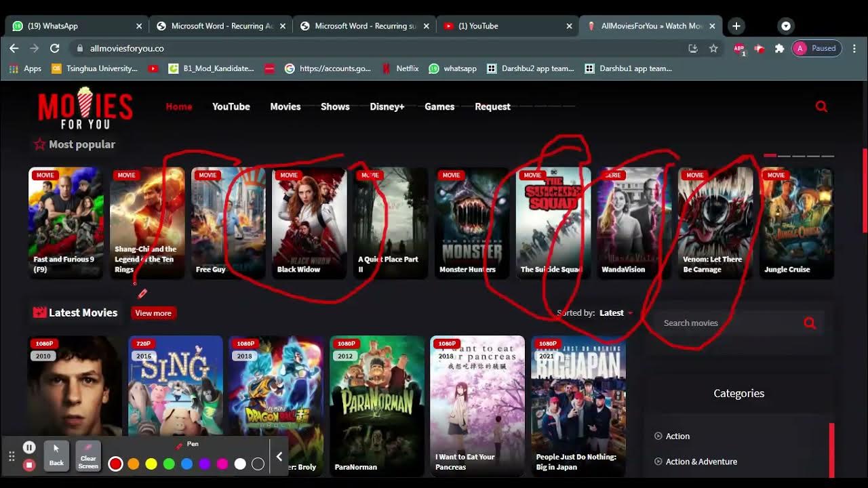Open the Disney+ nav item
The width and height of the screenshot is (868, 488).
[387, 106]
